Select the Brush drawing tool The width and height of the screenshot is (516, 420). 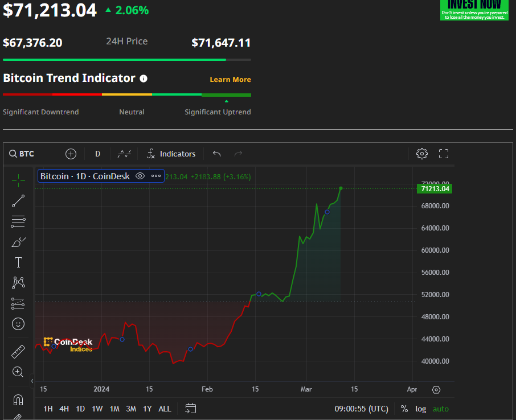[x=18, y=242]
